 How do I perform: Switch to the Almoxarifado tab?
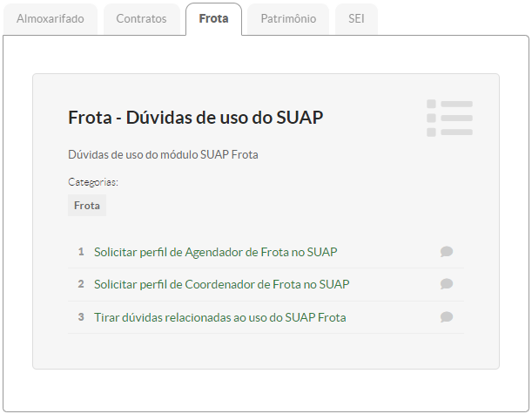click(51, 18)
